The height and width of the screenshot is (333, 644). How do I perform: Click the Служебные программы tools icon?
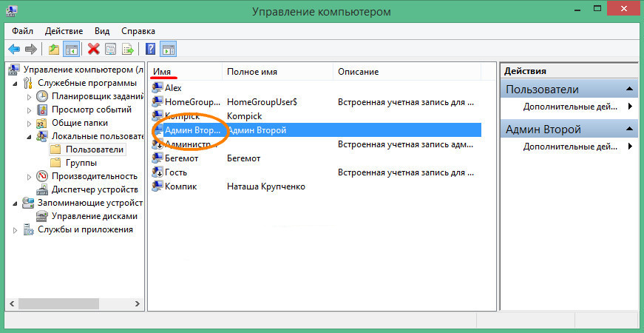coord(28,83)
